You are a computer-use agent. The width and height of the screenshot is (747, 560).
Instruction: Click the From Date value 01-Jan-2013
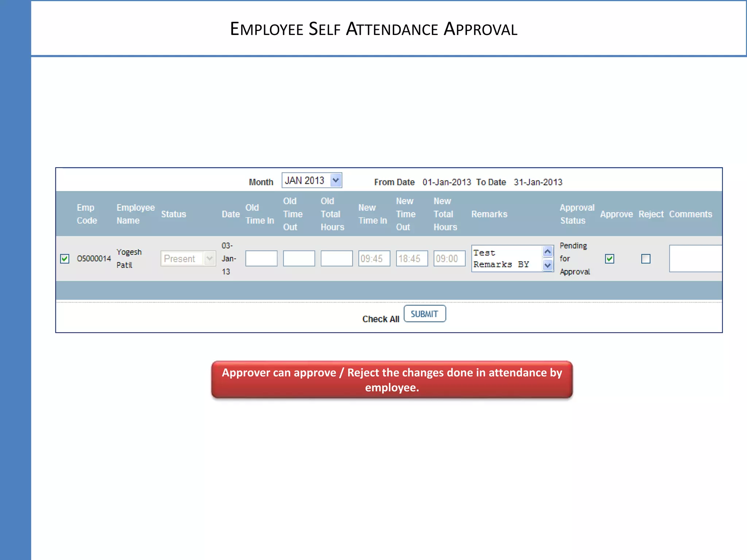(x=447, y=182)
